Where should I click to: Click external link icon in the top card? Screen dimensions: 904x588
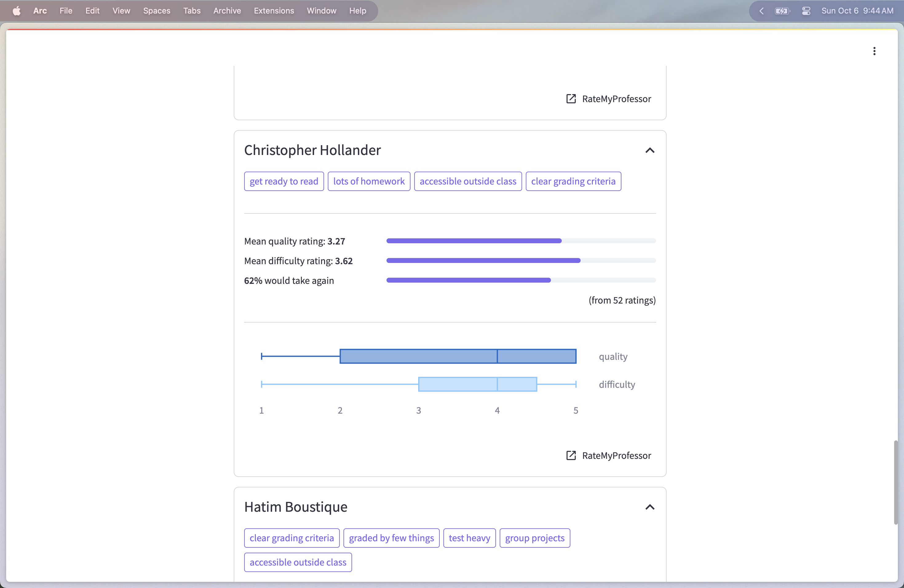(571, 99)
